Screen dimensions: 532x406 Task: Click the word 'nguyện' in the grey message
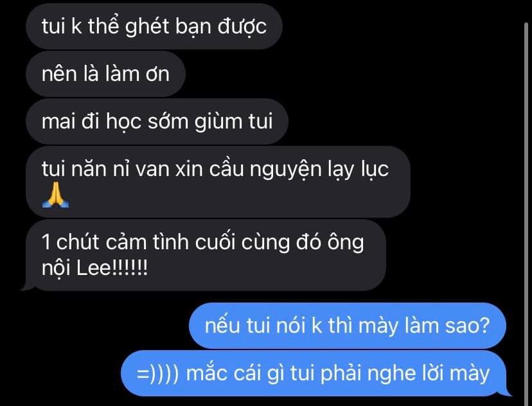(286, 169)
